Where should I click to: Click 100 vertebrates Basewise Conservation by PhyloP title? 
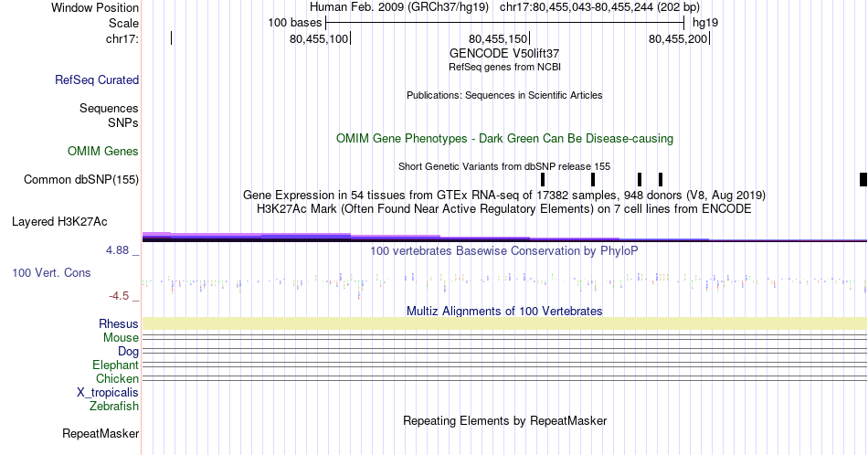click(504, 250)
